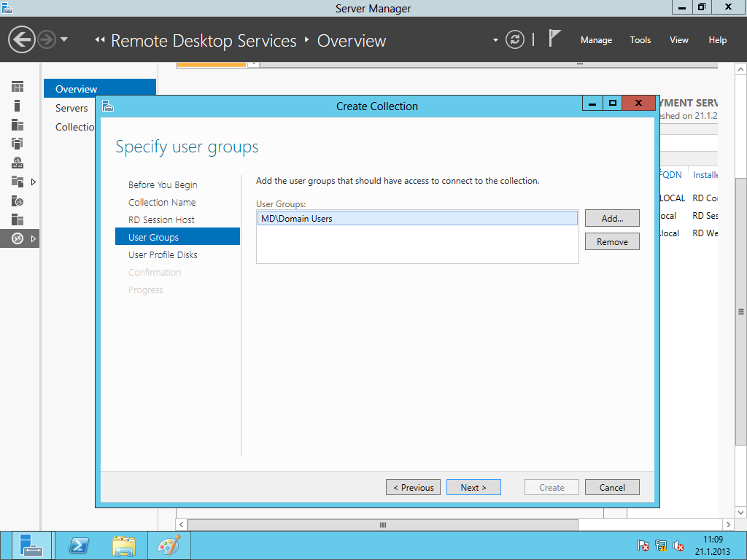Expand the File and Storage Services arrow
This screenshot has height=560, width=747.
tap(33, 182)
